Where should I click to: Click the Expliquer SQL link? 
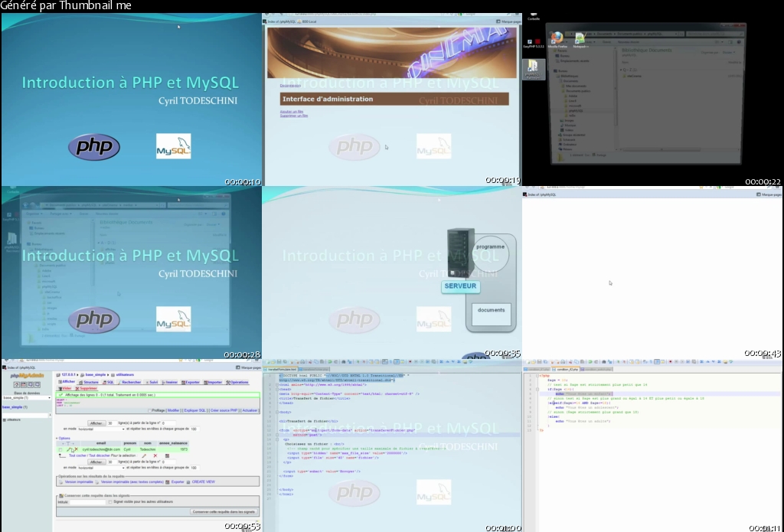click(194, 410)
